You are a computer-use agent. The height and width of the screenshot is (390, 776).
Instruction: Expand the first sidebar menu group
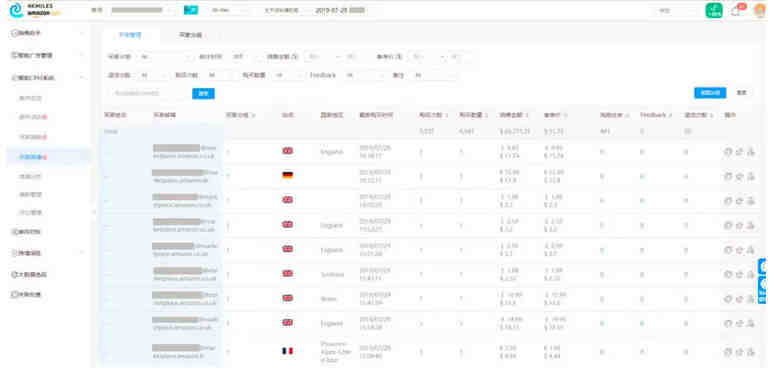point(48,33)
